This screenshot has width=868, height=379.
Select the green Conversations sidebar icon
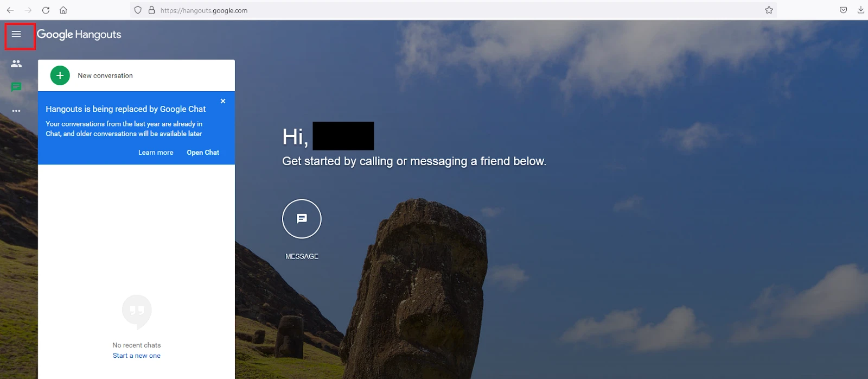coord(16,87)
